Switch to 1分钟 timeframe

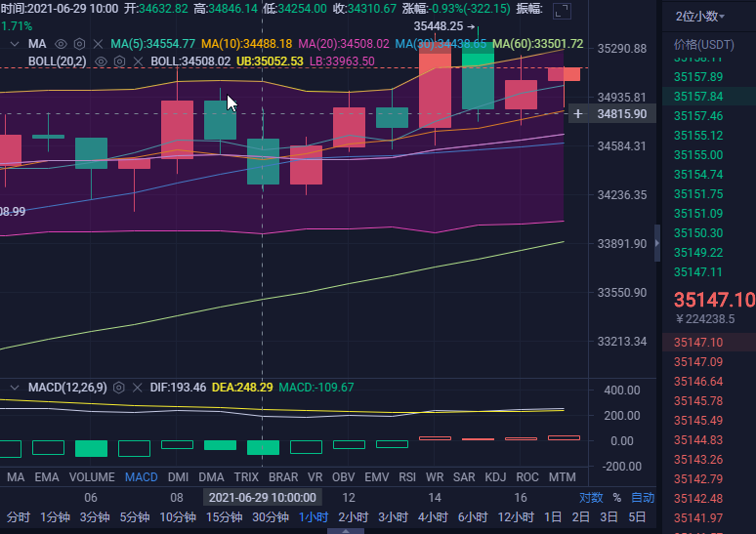[55, 517]
